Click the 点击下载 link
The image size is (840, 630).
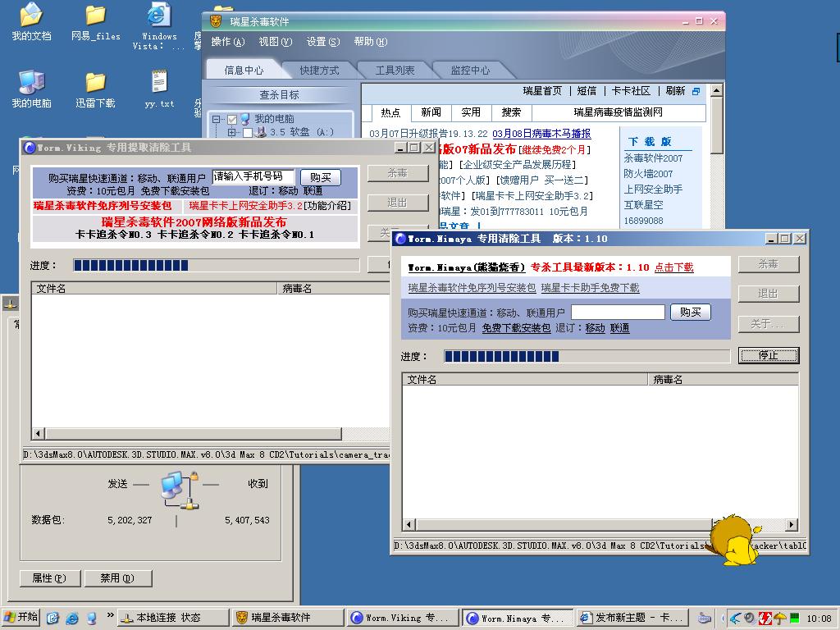coord(674,267)
